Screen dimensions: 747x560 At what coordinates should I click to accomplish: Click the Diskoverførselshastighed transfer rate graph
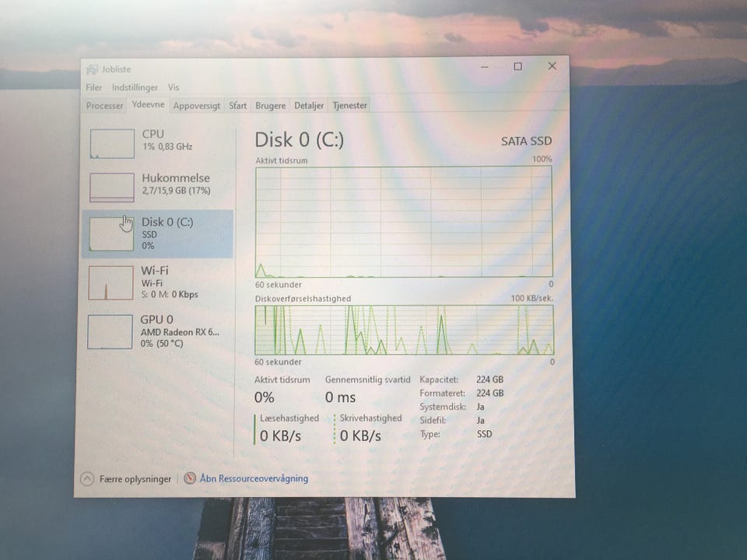tap(403, 330)
